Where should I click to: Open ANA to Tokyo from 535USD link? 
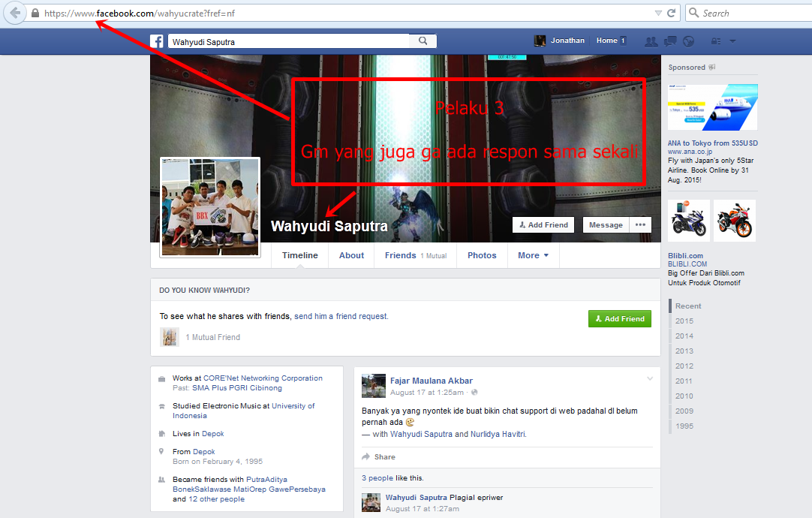pos(713,143)
